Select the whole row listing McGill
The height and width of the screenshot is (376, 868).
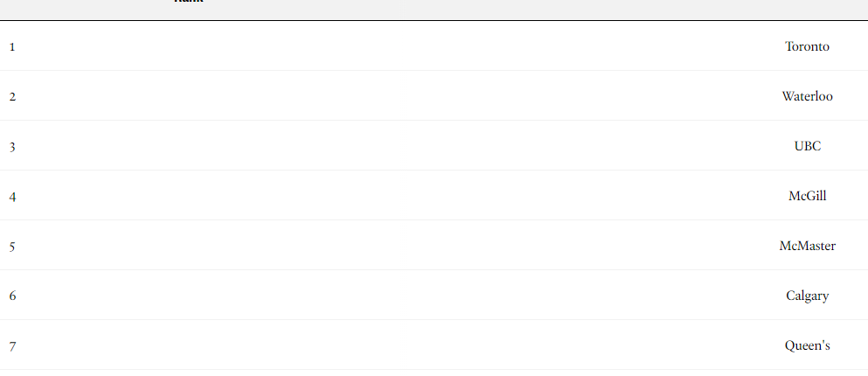434,196
